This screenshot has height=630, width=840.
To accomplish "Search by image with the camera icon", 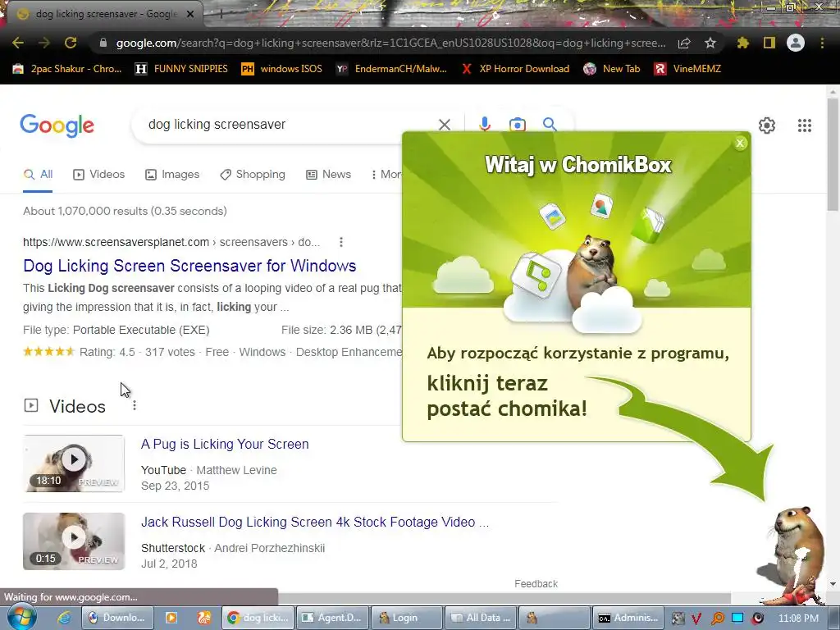I will click(x=517, y=125).
